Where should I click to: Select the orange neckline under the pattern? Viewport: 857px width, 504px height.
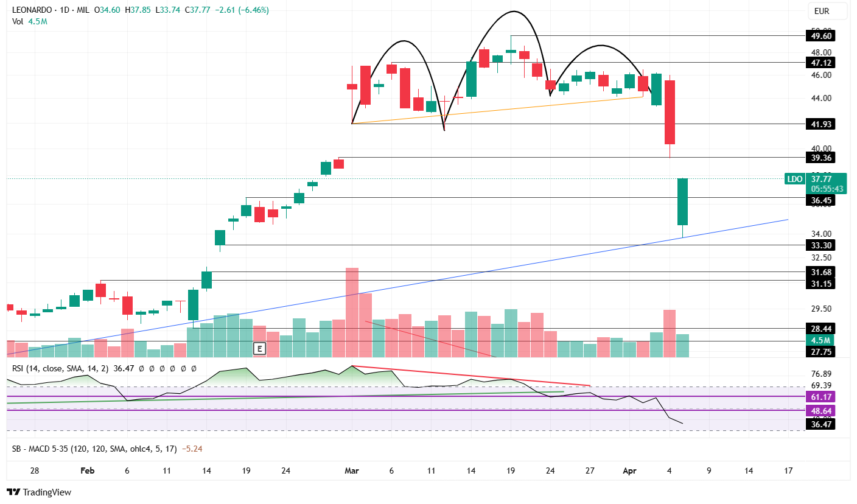pos(498,110)
